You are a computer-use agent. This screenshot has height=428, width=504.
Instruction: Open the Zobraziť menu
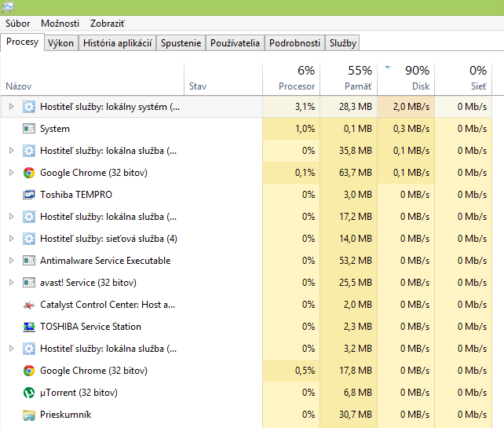(107, 24)
